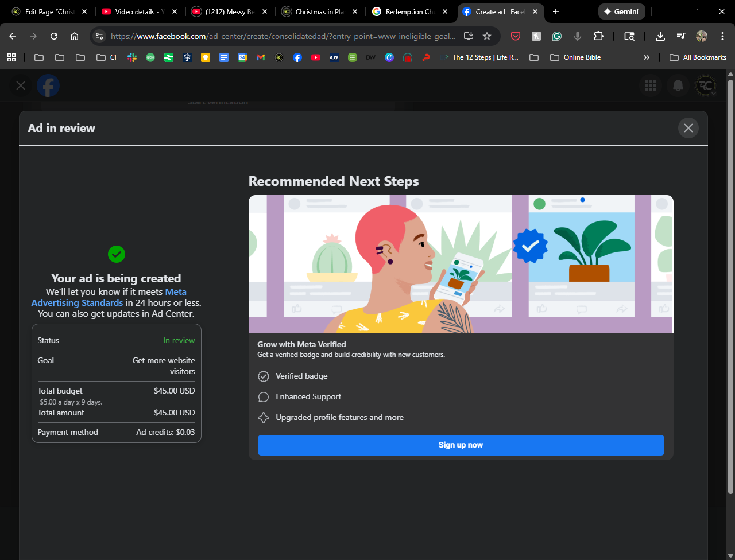735x560 pixels.
Task: Open the page profile account menu
Action: [705, 85]
